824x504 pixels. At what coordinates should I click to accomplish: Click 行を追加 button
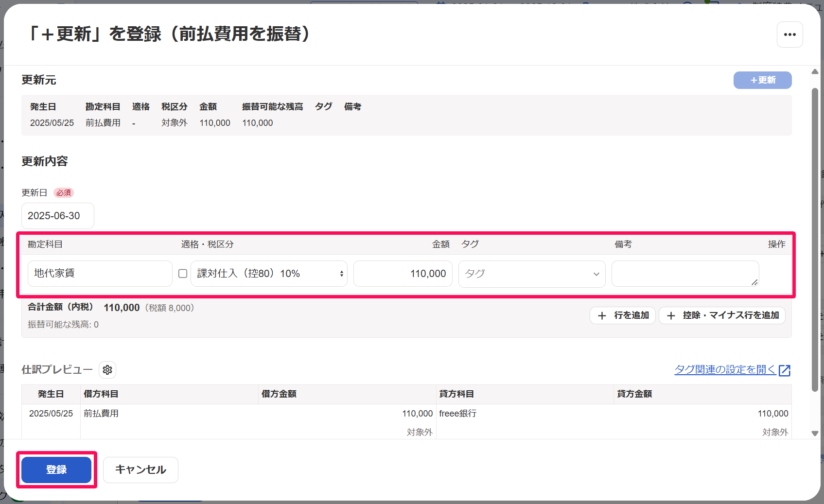(x=623, y=315)
